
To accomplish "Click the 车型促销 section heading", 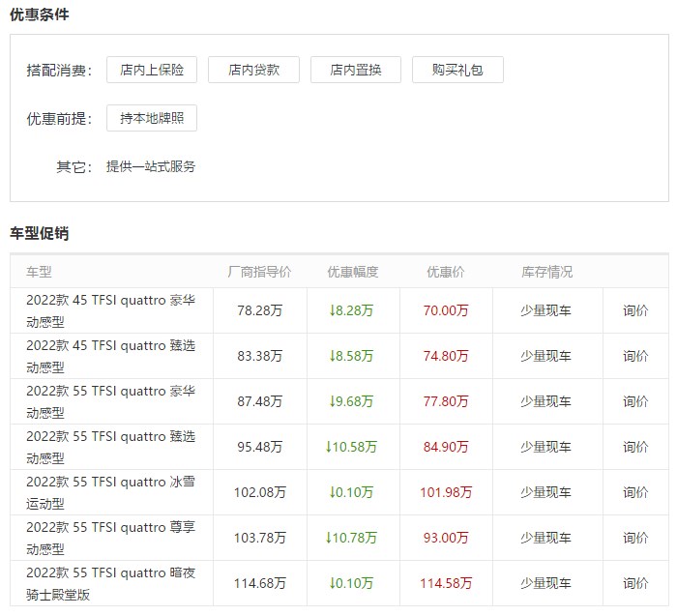I will tap(40, 233).
